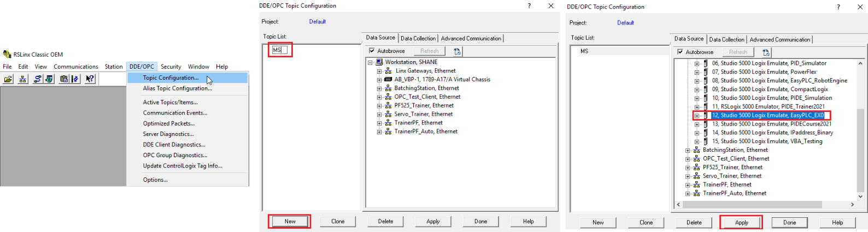This screenshot has height=232, width=868.
Task: Click the Done button in right dialog
Action: 790,223
